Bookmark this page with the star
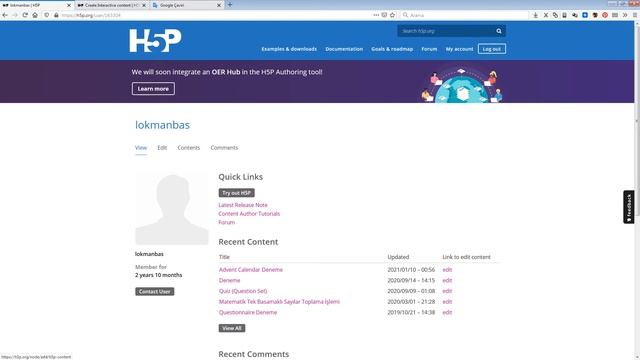Image resolution: width=640 pixels, height=360 pixels. pyautogui.click(x=392, y=15)
